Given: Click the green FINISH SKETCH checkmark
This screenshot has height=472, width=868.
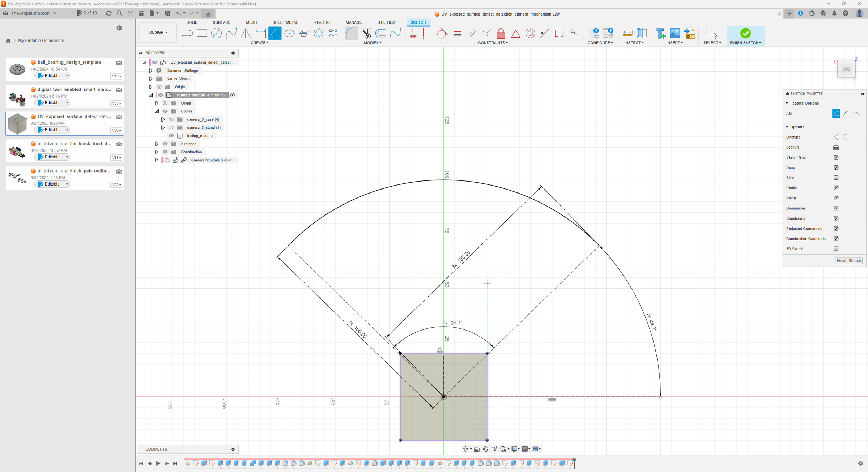Looking at the screenshot, I should (x=745, y=33).
